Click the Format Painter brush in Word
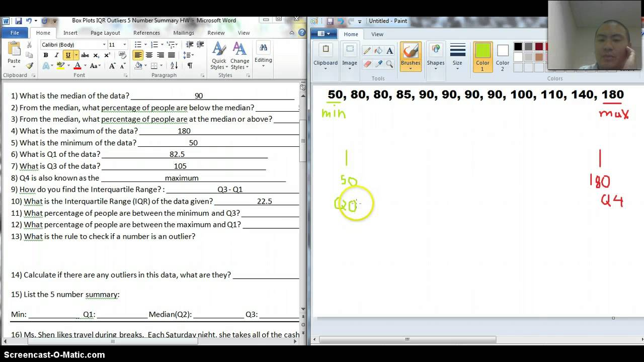644x362 pixels. 29,66
